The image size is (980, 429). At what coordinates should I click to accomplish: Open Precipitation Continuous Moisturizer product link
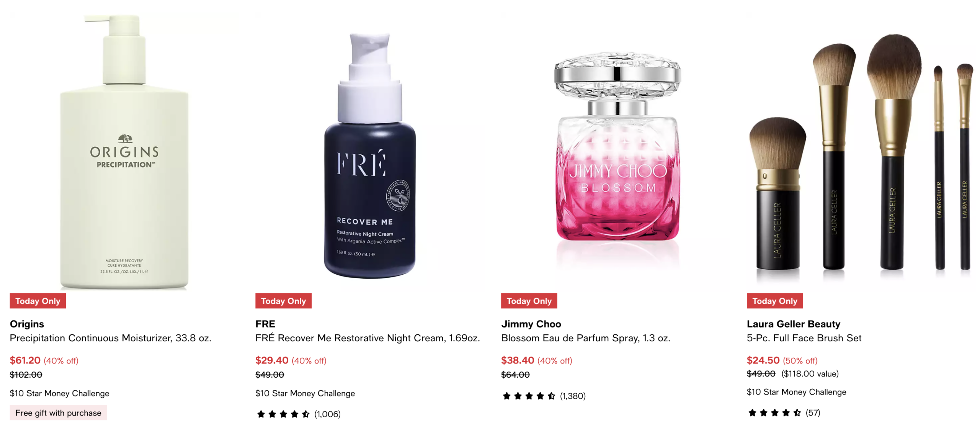[110, 338]
